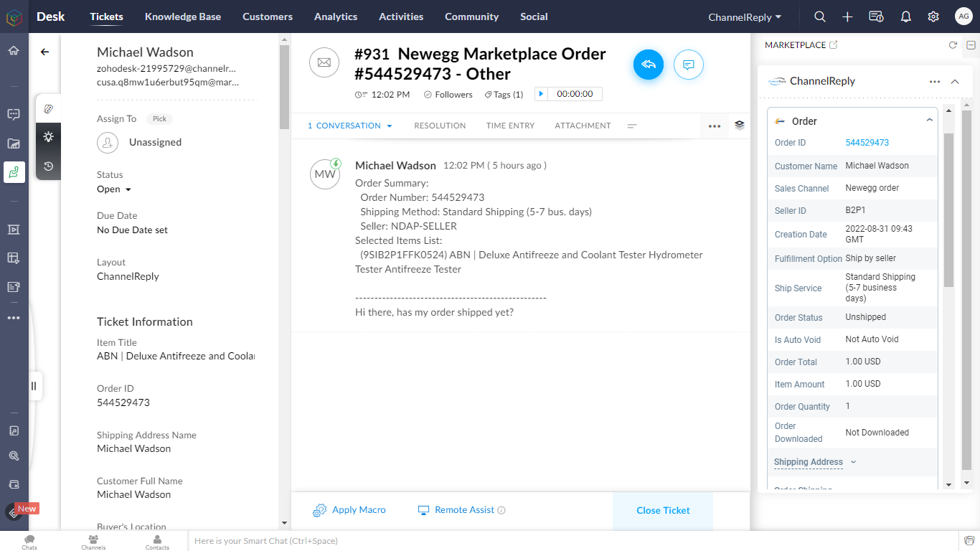Viewport: 980px width, 551px height.
Task: Click the green marketplace icon in sidebar
Action: pos(14,172)
